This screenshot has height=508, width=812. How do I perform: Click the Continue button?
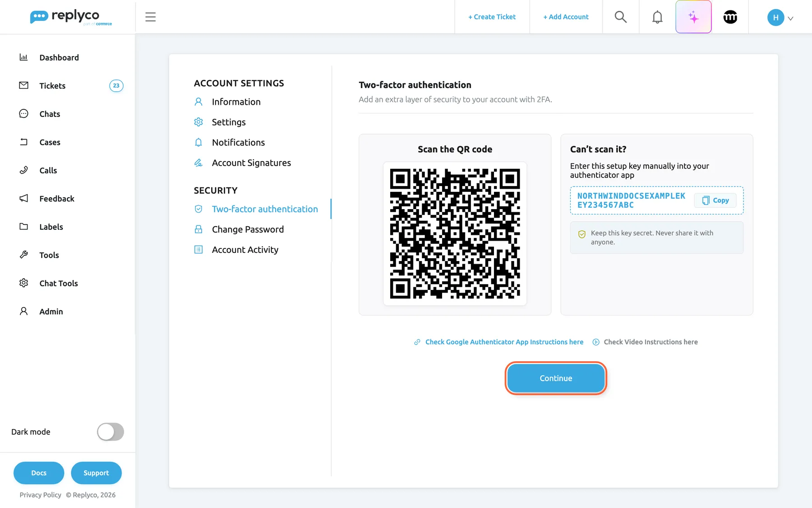pos(556,378)
